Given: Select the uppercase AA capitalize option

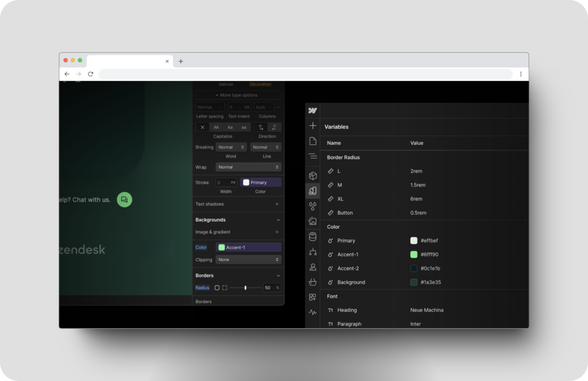Looking at the screenshot, I should pyautogui.click(x=216, y=127).
